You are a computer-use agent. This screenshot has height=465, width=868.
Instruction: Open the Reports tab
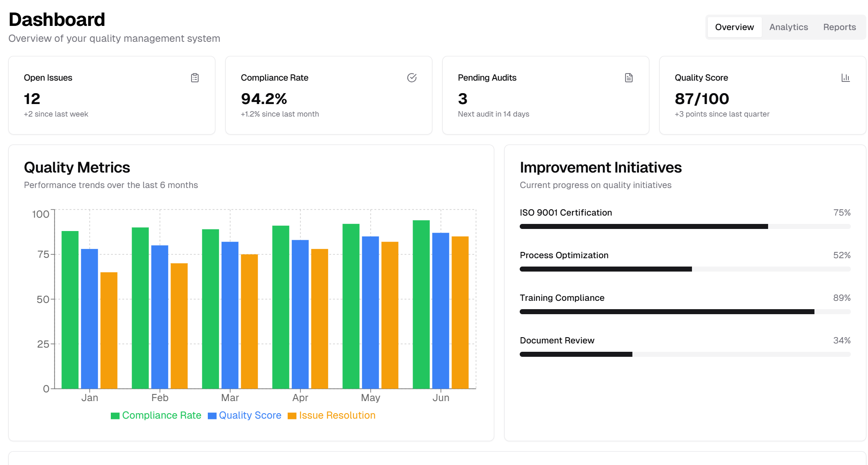click(839, 27)
